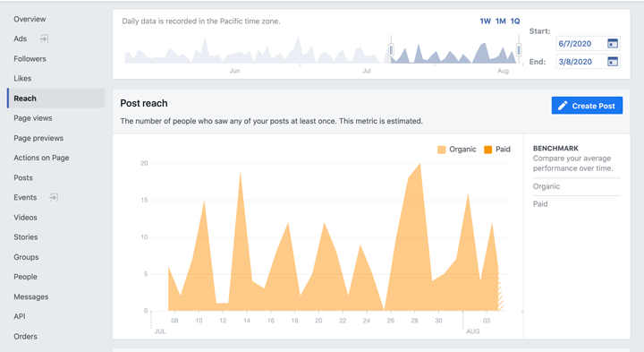Image resolution: width=644 pixels, height=352 pixels.
Task: Select the Paid benchmark option
Action: coord(540,203)
